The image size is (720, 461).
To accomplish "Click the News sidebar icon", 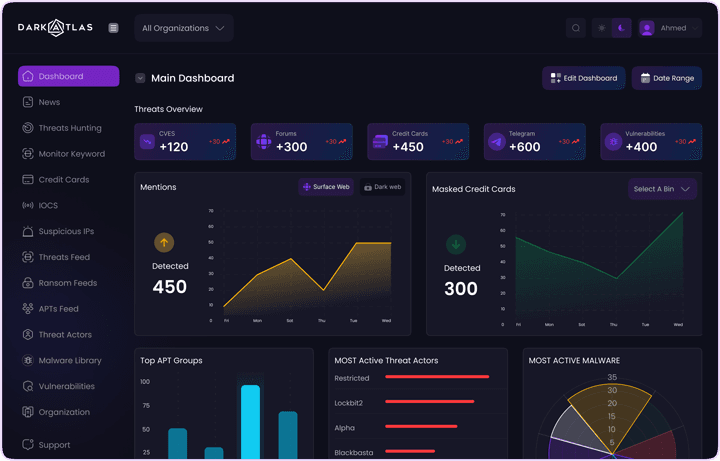I will click(x=28, y=102).
